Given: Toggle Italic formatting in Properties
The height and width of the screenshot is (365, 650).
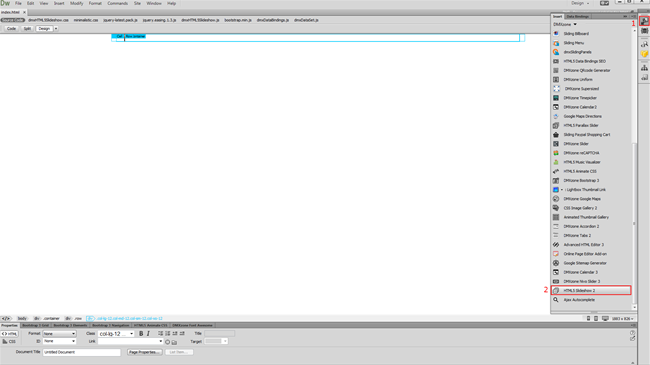Looking at the screenshot, I should coord(148,333).
